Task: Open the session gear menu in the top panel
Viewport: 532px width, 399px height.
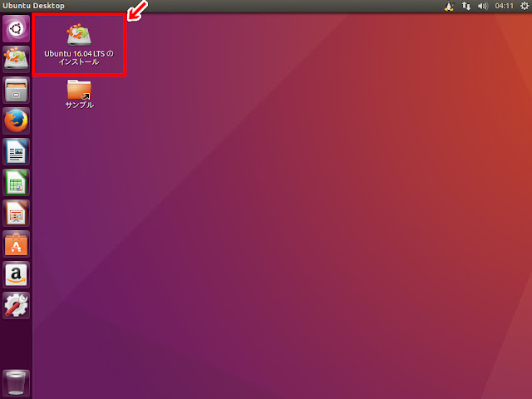Action: pyautogui.click(x=525, y=6)
